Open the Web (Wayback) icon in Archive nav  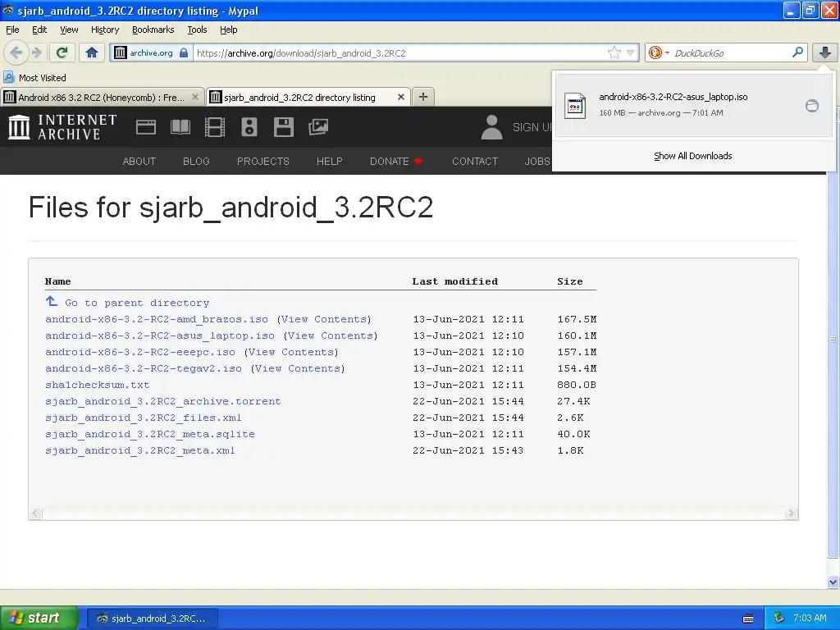[x=146, y=127]
